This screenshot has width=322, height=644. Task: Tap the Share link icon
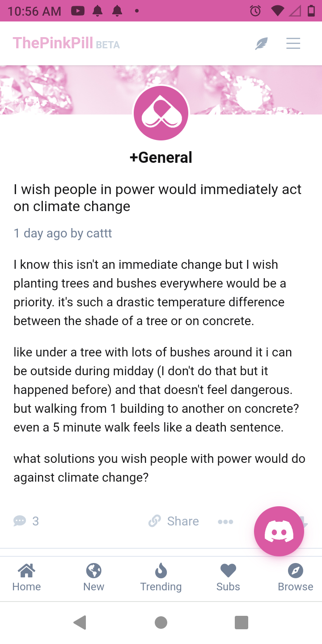(x=154, y=521)
